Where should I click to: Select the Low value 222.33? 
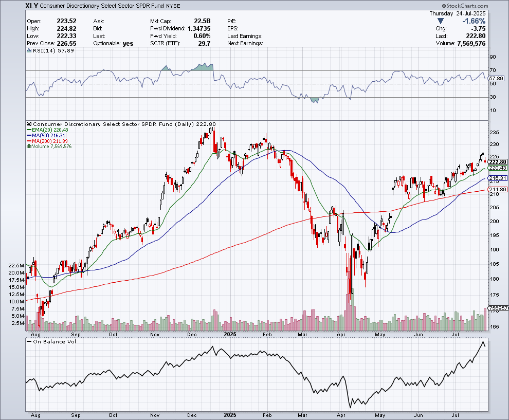(66, 36)
